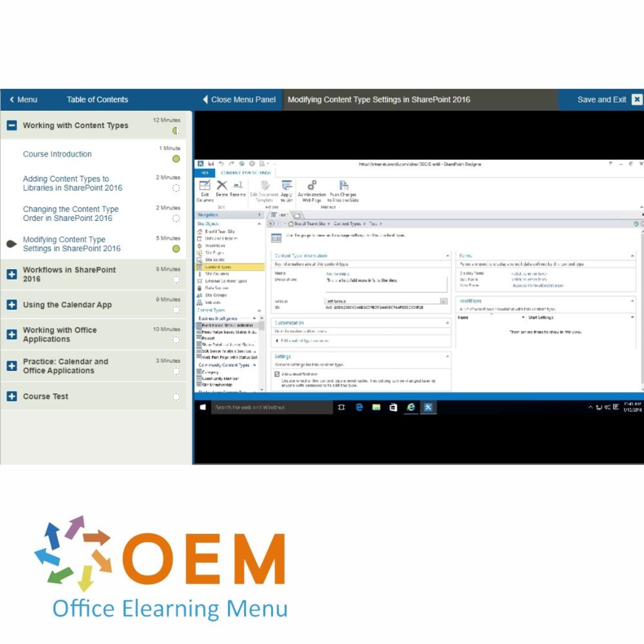Select Site Groups in the navigation pane
The image size is (644, 644).
[215, 295]
